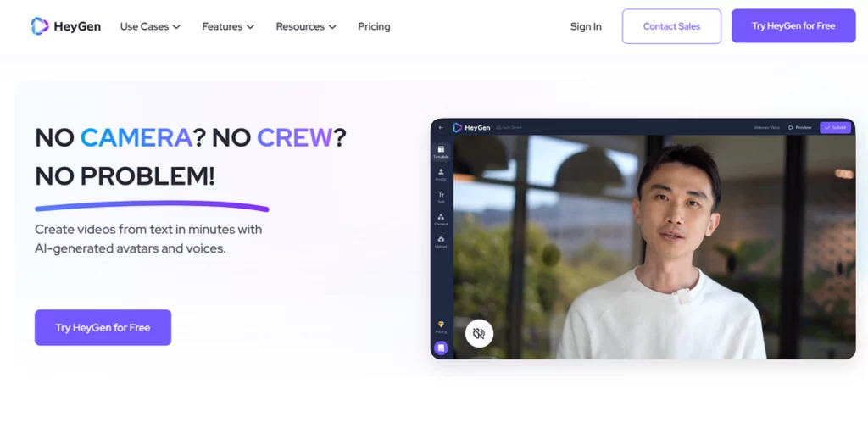868x434 pixels.
Task: Expand the Features dropdown menu
Action: tap(228, 26)
